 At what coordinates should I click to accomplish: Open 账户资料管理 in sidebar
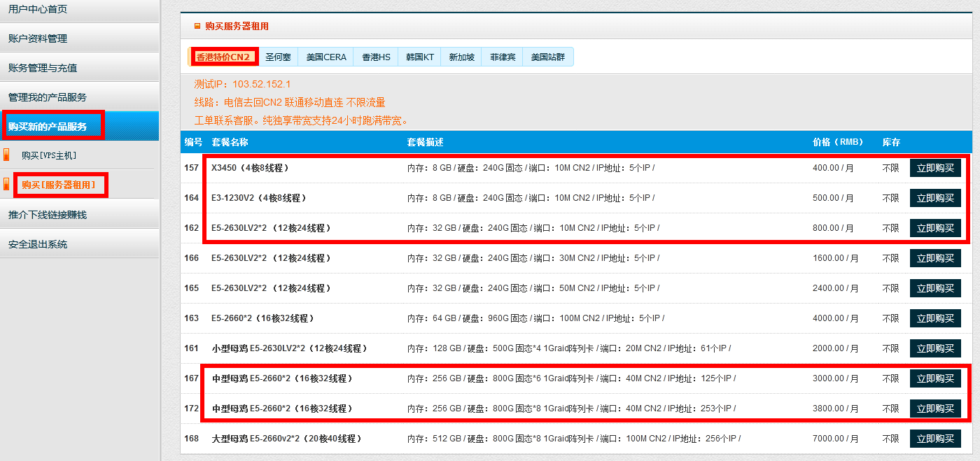[38, 38]
